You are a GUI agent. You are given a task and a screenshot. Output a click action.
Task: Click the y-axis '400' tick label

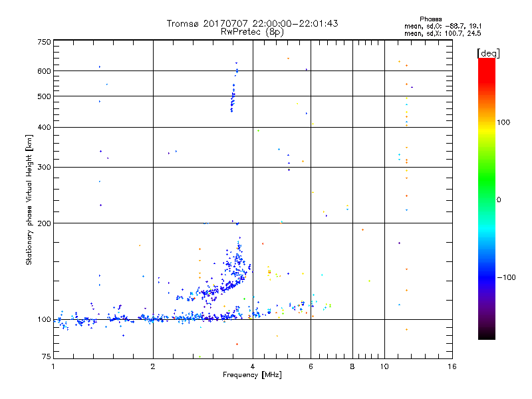(44, 127)
